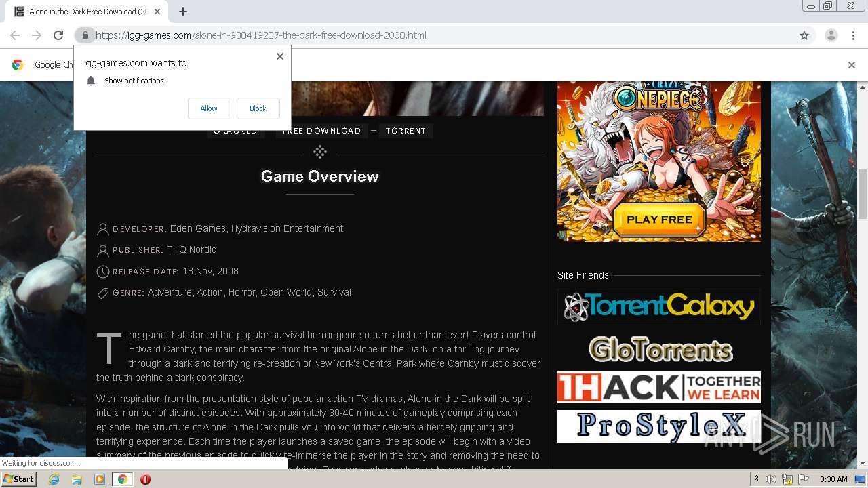
Task: Switch to Chrome taskbar button
Action: tap(123, 479)
